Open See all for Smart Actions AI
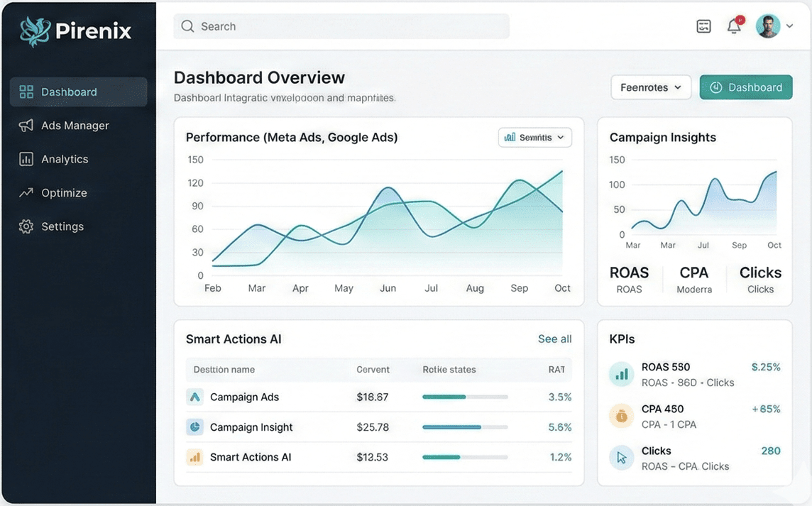This screenshot has height=506, width=812. pyautogui.click(x=554, y=339)
